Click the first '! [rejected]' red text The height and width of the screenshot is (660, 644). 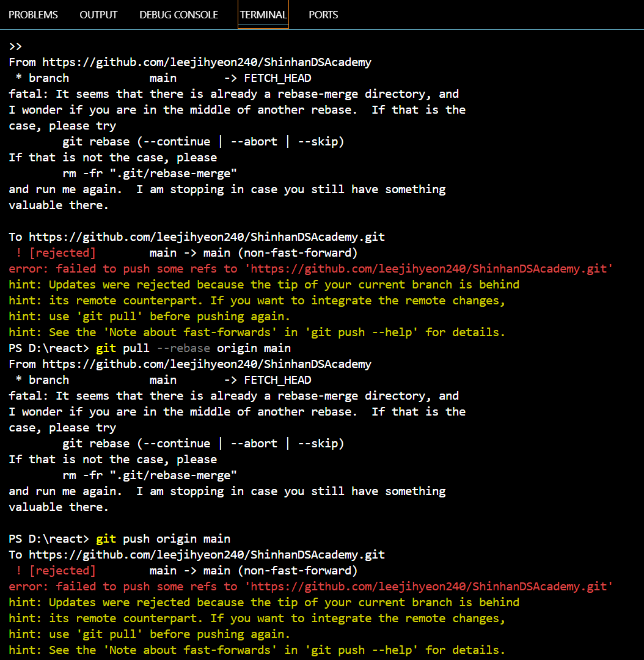pos(56,253)
